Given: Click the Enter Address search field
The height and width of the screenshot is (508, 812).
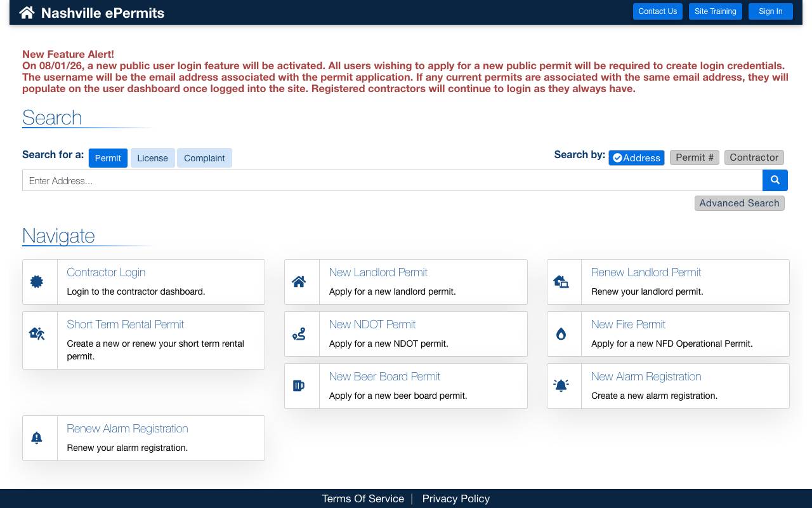Looking at the screenshot, I should pyautogui.click(x=393, y=180).
